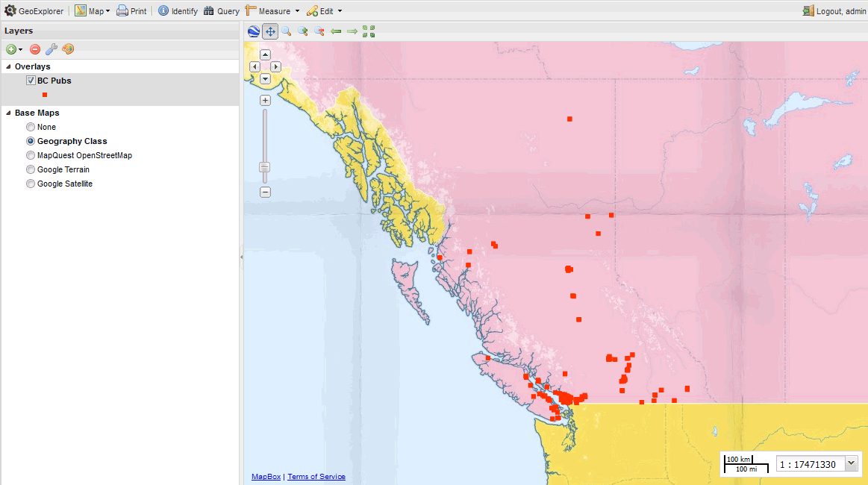Screen dimensions: 868x485
Task: Remove selected layer with red minus icon
Action: tap(35, 49)
